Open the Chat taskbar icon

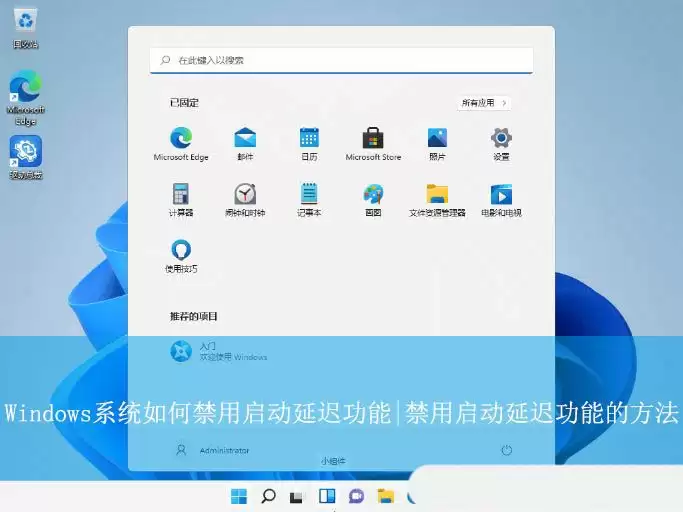(x=356, y=496)
